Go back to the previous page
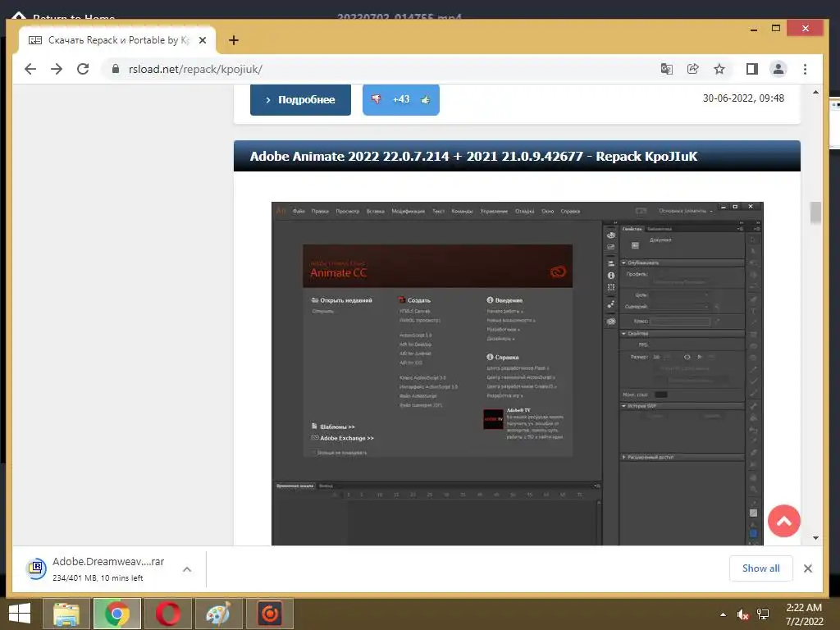 [30, 69]
